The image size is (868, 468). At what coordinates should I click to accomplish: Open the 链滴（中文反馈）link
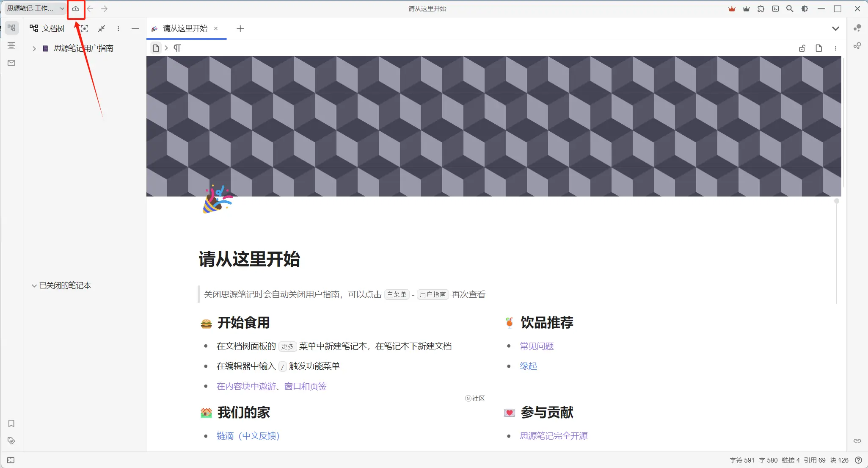pos(248,436)
